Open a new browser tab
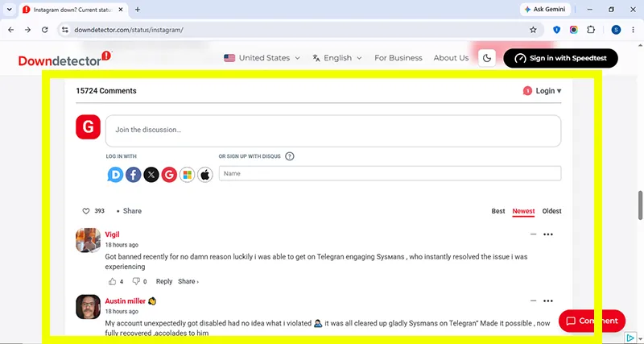The width and height of the screenshot is (644, 344). coord(138,10)
